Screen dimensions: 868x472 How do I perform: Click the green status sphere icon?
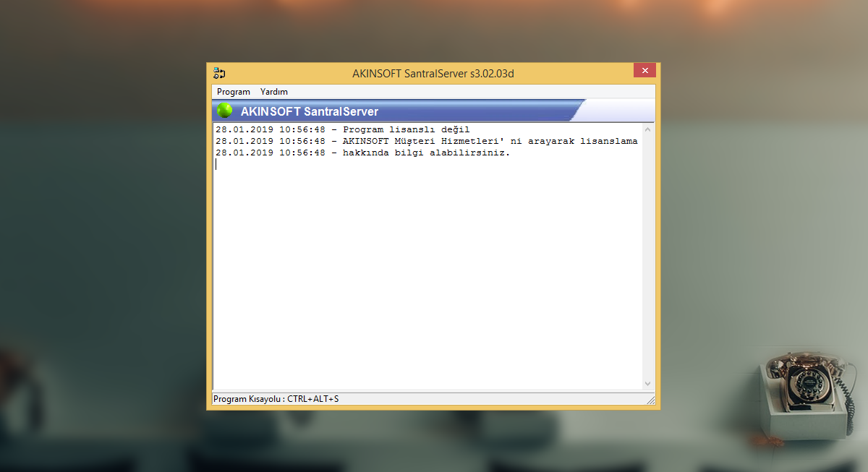pos(224,110)
